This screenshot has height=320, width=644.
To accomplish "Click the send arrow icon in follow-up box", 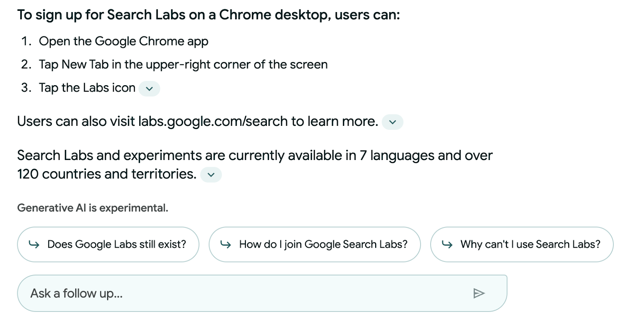I will point(479,293).
